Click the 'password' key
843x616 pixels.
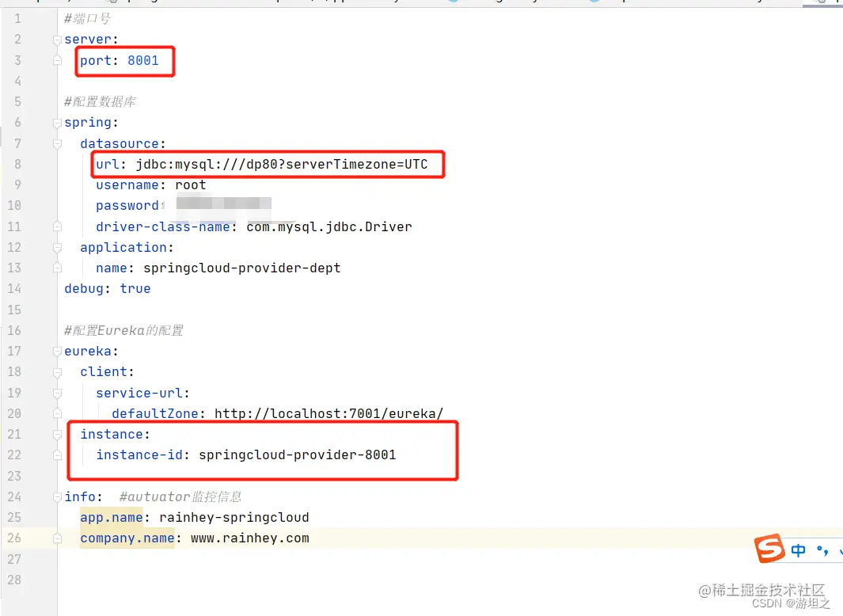coord(127,206)
